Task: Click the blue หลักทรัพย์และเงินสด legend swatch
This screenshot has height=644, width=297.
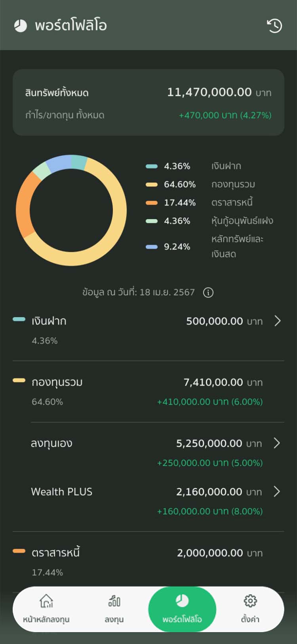Action: 152,247
